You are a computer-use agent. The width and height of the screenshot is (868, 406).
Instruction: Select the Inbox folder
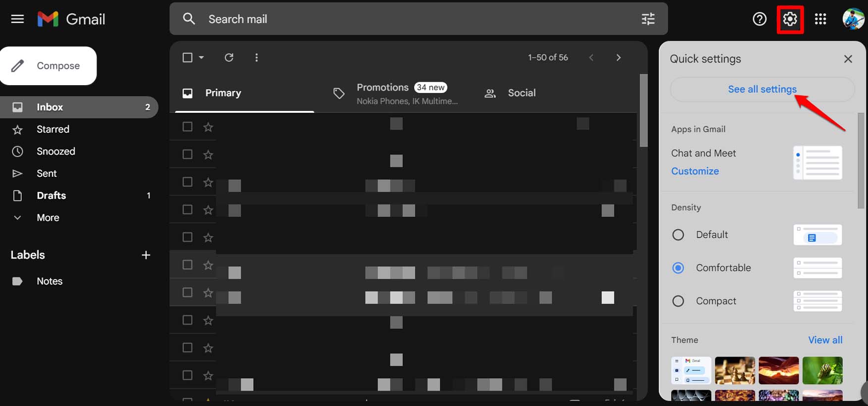pos(79,107)
